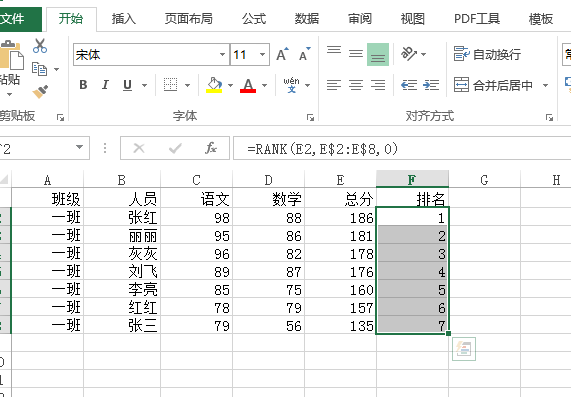Toggle the bottom align button
The height and width of the screenshot is (397, 571).
pyautogui.click(x=378, y=54)
